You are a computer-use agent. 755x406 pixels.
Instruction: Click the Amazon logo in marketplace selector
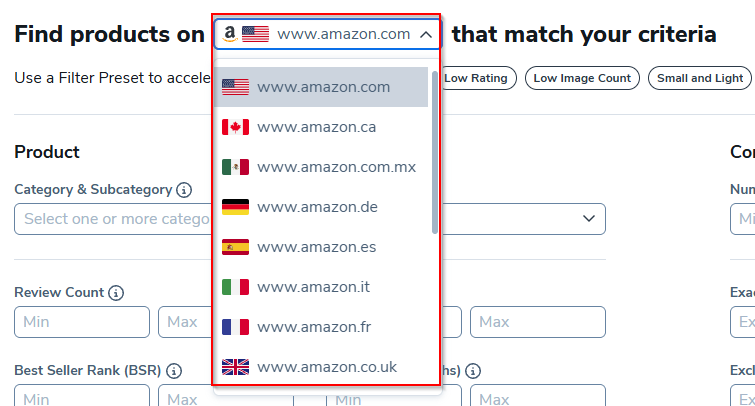[229, 34]
